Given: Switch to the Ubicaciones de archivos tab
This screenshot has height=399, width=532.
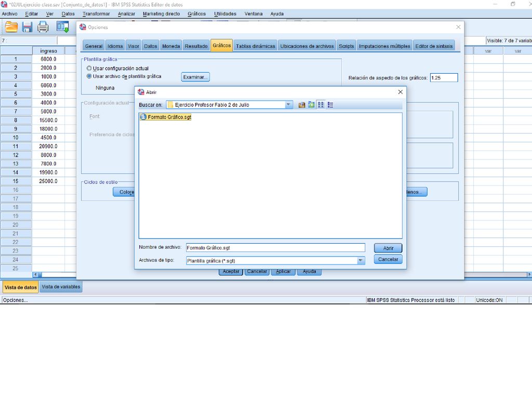Looking at the screenshot, I should 307,46.
